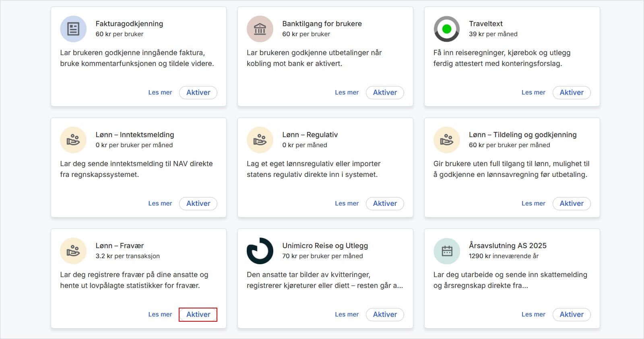The image size is (644, 339).
Task: Open Les mer for Fakturagodkjenning
Action: (x=160, y=92)
